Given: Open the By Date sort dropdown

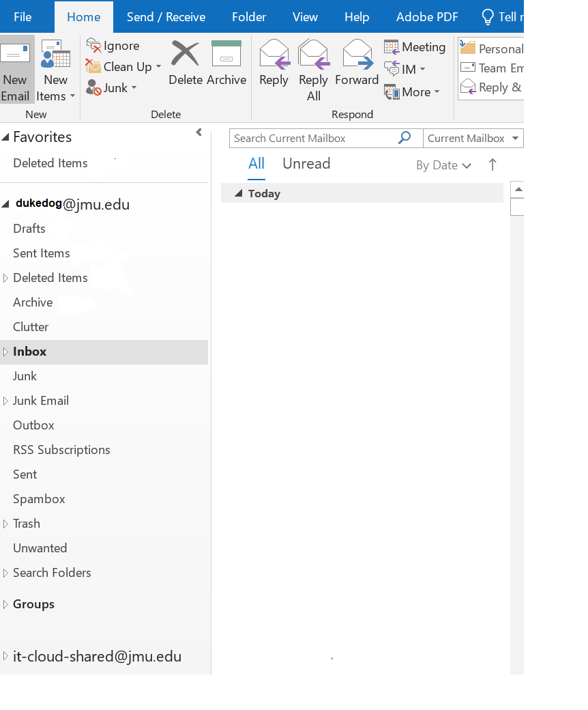Looking at the screenshot, I should 443,165.
